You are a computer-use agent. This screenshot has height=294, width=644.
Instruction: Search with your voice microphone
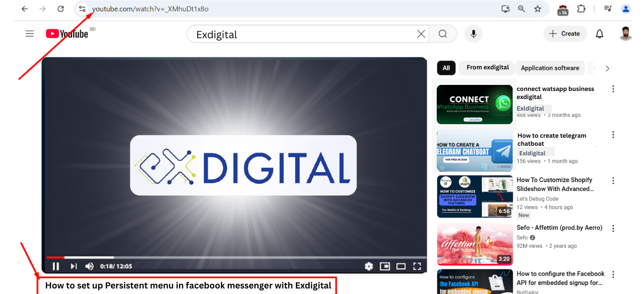coord(473,34)
